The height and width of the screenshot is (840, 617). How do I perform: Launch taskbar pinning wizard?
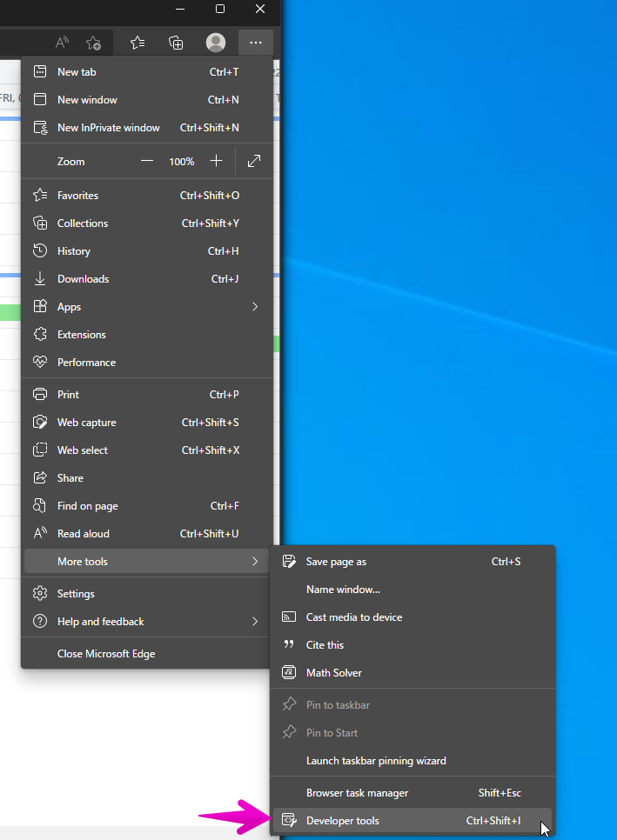[376, 761]
